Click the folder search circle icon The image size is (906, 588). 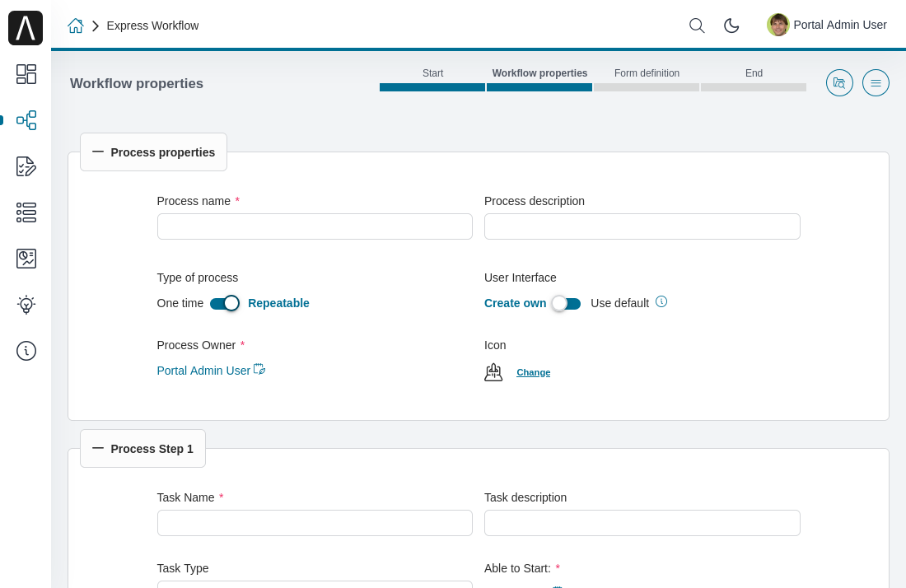coord(839,82)
